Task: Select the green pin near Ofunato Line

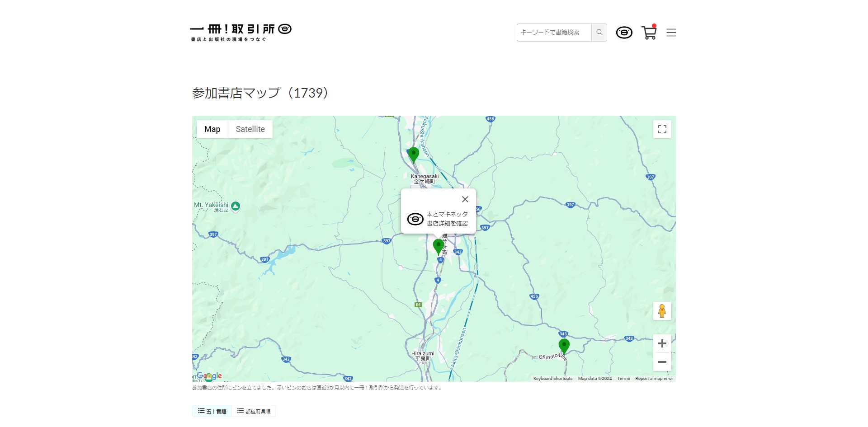Action: tap(564, 347)
